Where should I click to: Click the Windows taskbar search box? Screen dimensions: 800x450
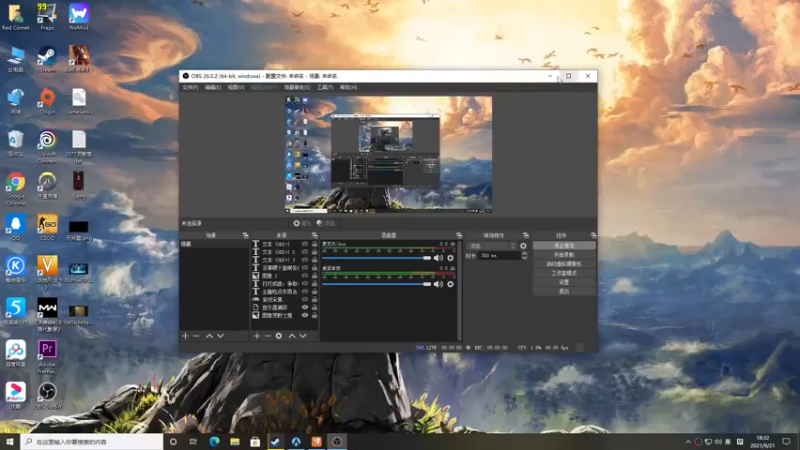click(92, 441)
